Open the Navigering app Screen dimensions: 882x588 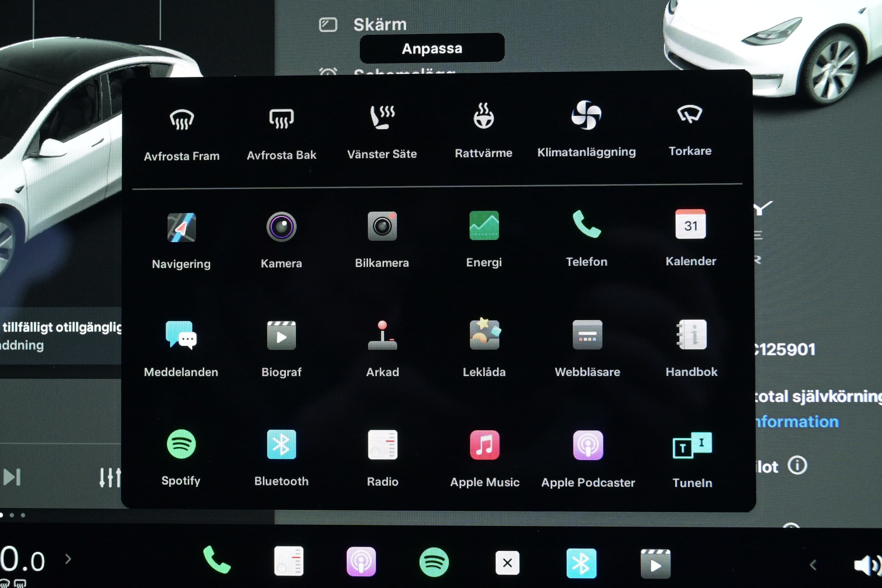pos(181,241)
